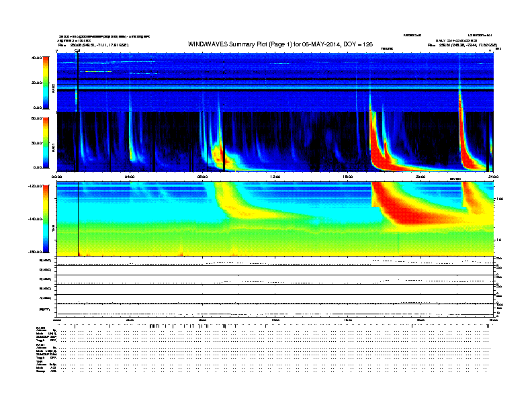This screenshot has height=411, width=532.
Task: Click the RAD2 heading in the bottom status table
Action: (x=41, y=328)
